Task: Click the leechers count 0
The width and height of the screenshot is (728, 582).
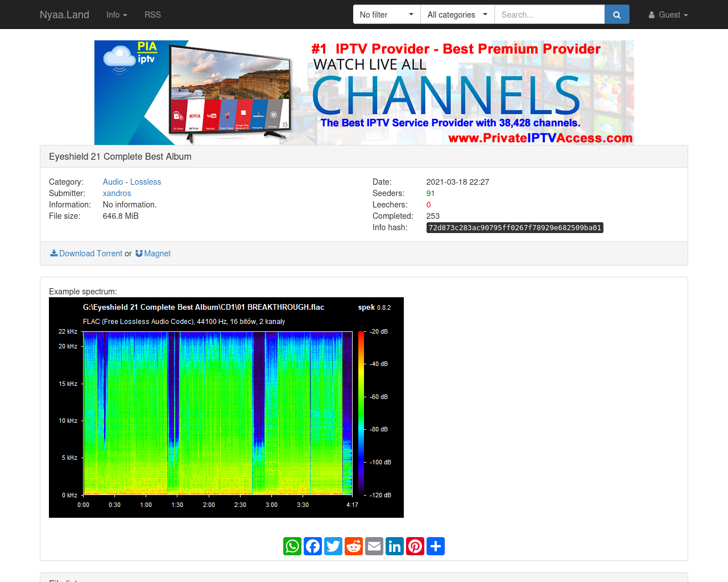Action: [429, 205]
